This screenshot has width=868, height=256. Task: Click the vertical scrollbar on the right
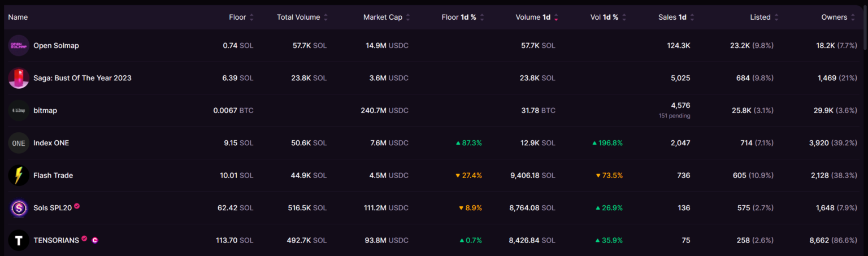(x=865, y=34)
